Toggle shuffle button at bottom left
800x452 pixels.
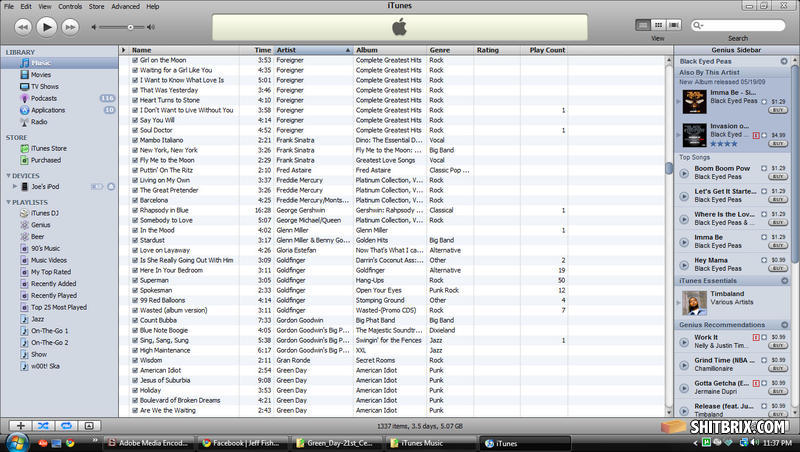tap(43, 425)
